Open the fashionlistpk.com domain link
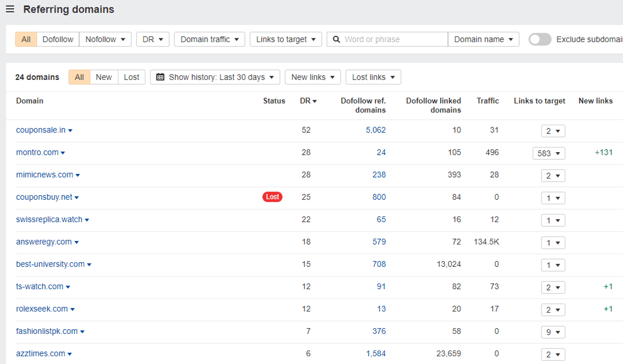Image resolution: width=623 pixels, height=364 pixels. (47, 331)
